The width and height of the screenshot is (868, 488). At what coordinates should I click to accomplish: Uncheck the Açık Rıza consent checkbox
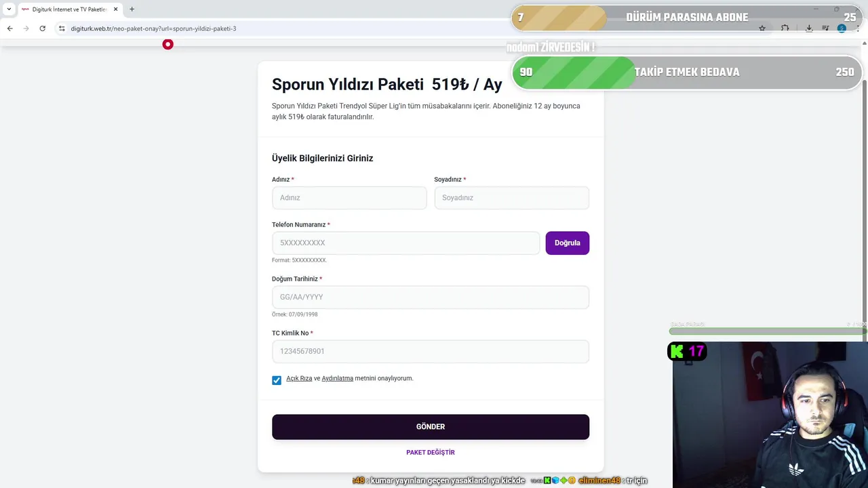[x=277, y=380]
